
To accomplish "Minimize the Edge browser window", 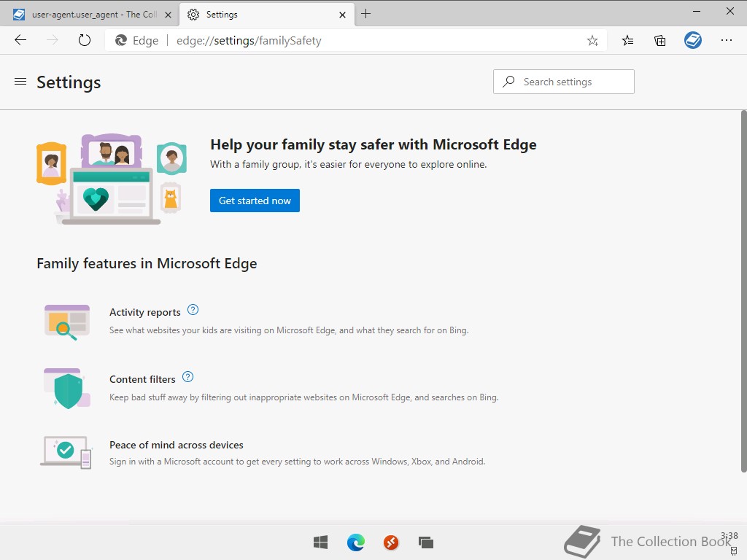I will [x=697, y=11].
